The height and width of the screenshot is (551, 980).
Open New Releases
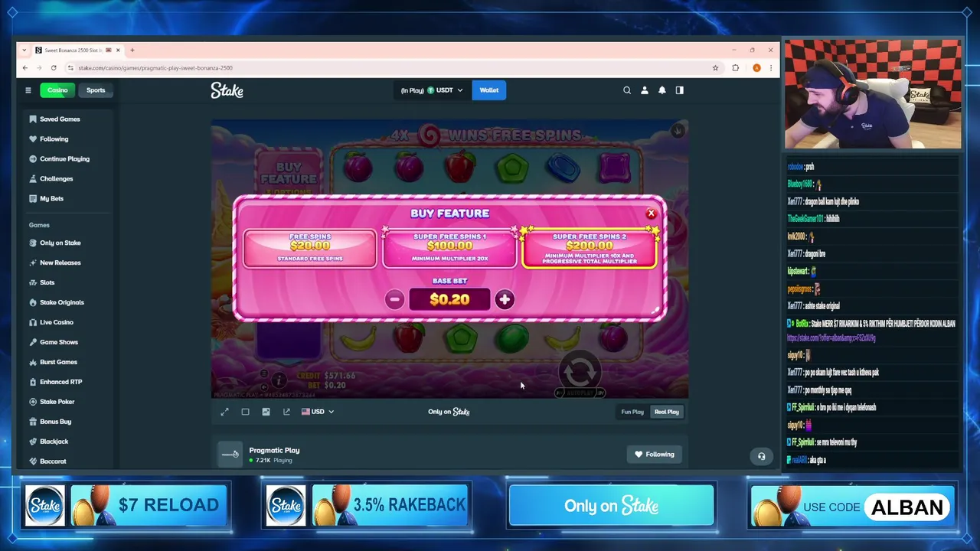(x=60, y=262)
